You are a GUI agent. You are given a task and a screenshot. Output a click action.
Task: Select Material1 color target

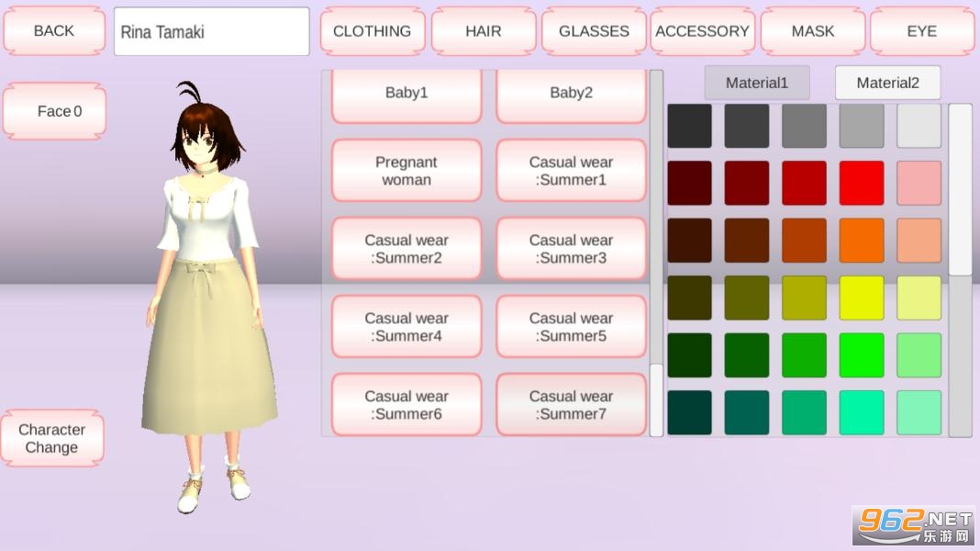pyautogui.click(x=757, y=83)
